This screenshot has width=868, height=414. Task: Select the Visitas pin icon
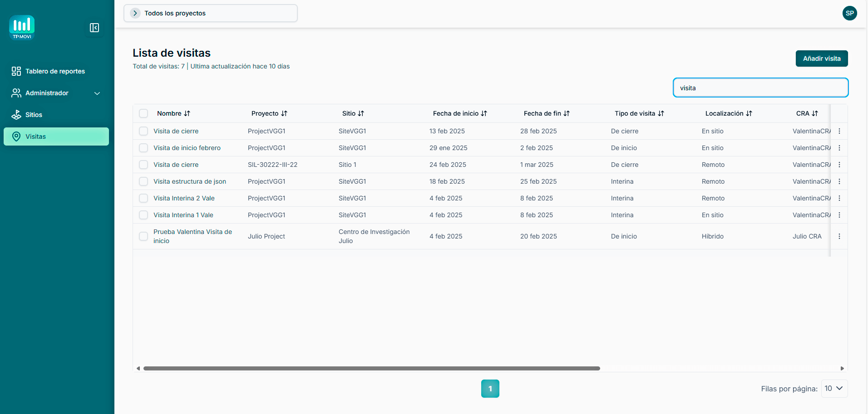pos(16,136)
